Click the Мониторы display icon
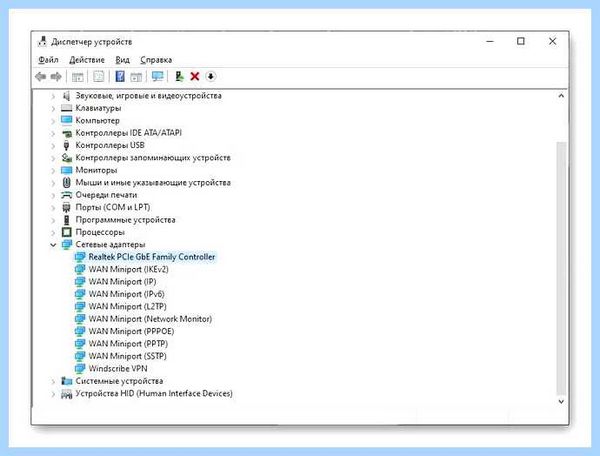The width and height of the screenshot is (600, 456). click(x=67, y=170)
